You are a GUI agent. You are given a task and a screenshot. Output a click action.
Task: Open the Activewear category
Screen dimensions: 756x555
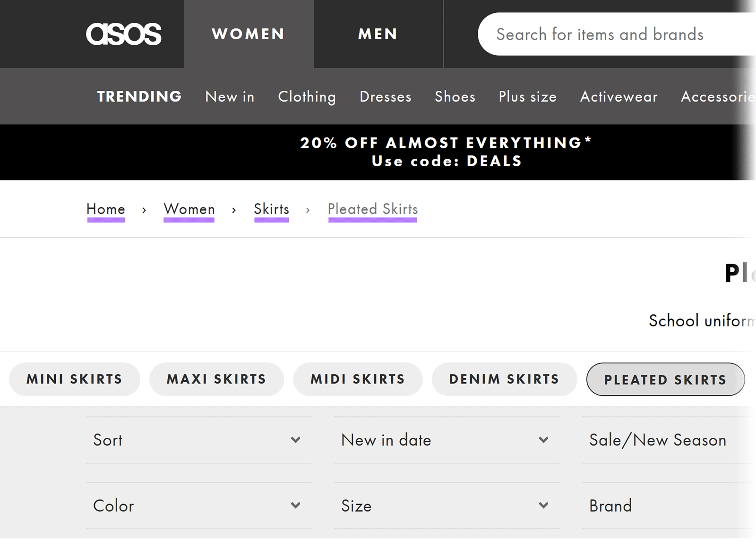click(619, 96)
